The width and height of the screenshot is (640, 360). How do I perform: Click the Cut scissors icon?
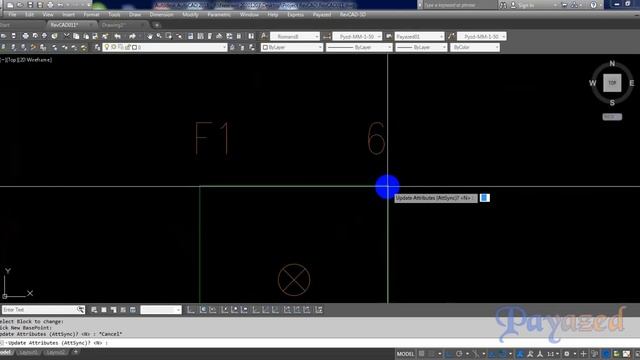click(67, 36)
